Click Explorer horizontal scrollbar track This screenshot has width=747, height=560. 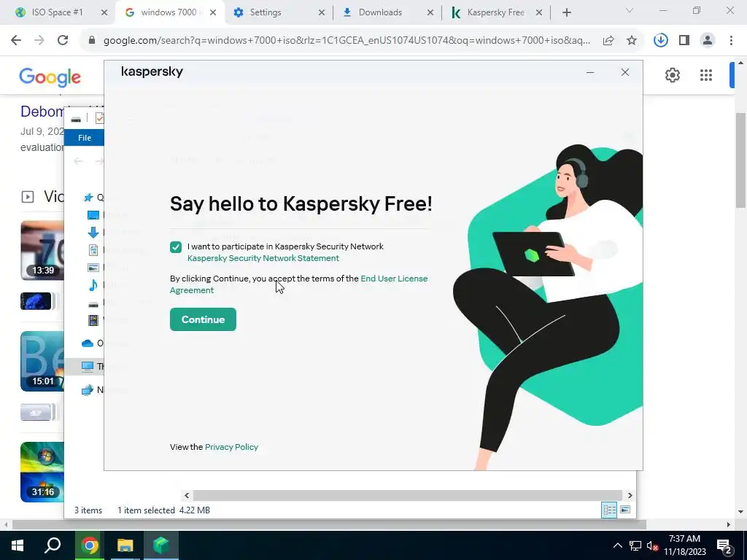[x=408, y=496]
